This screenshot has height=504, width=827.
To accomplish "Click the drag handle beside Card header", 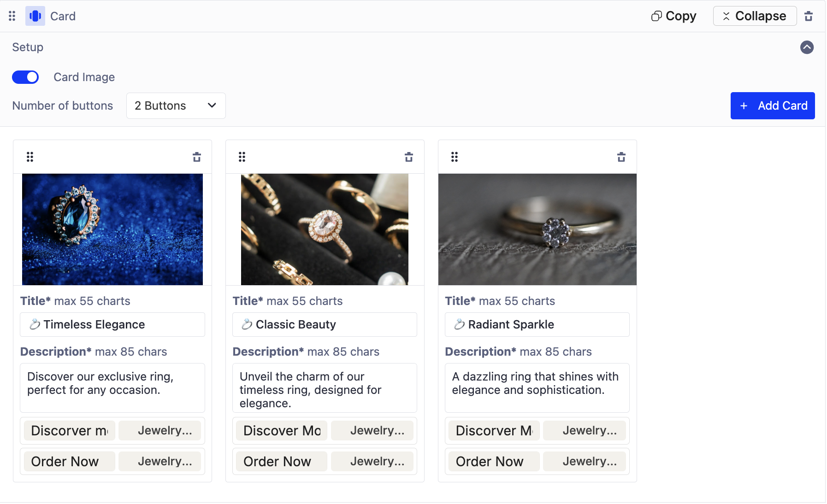I will (x=12, y=16).
